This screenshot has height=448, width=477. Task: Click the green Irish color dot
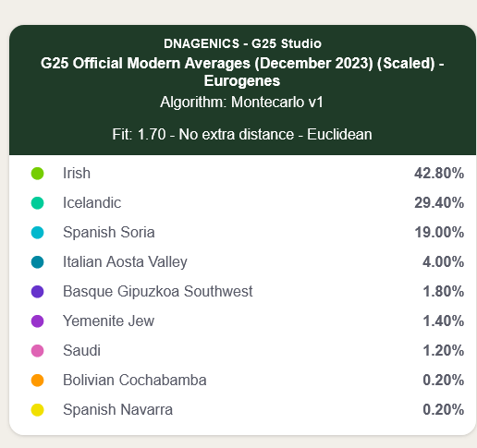point(37,174)
